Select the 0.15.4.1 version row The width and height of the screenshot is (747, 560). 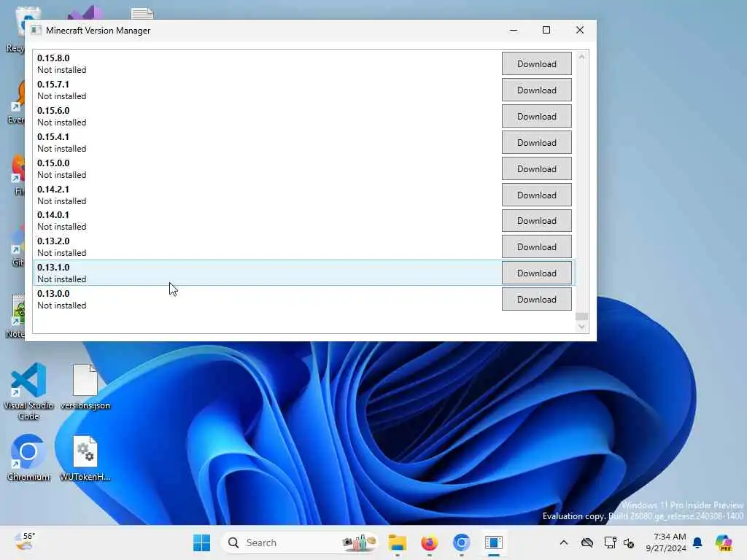click(304, 142)
